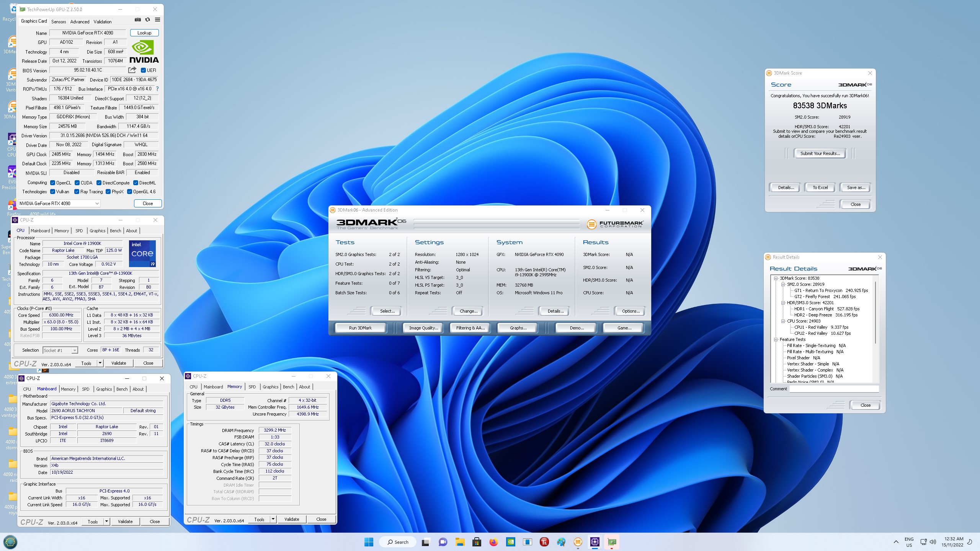Screen dimensions: 980x551
Task: Open the Windows Start menu
Action: pos(369,542)
